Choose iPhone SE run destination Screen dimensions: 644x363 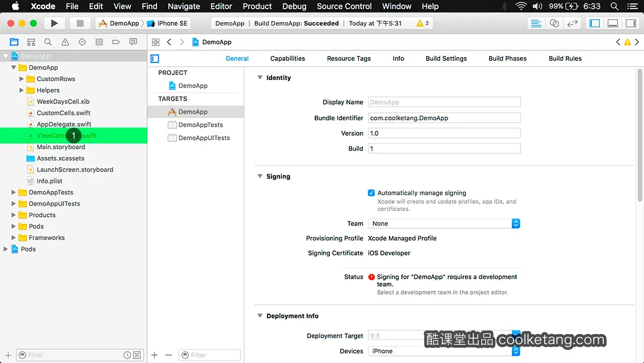point(167,23)
